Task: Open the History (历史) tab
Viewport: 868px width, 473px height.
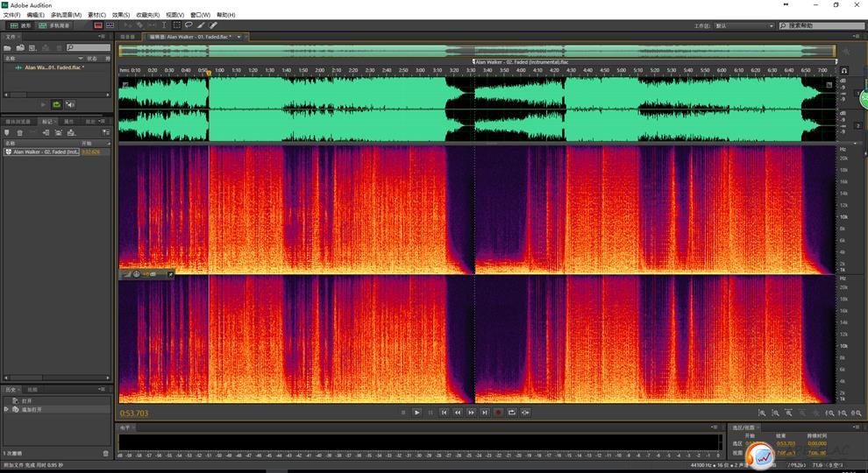Action: pyautogui.click(x=11, y=390)
